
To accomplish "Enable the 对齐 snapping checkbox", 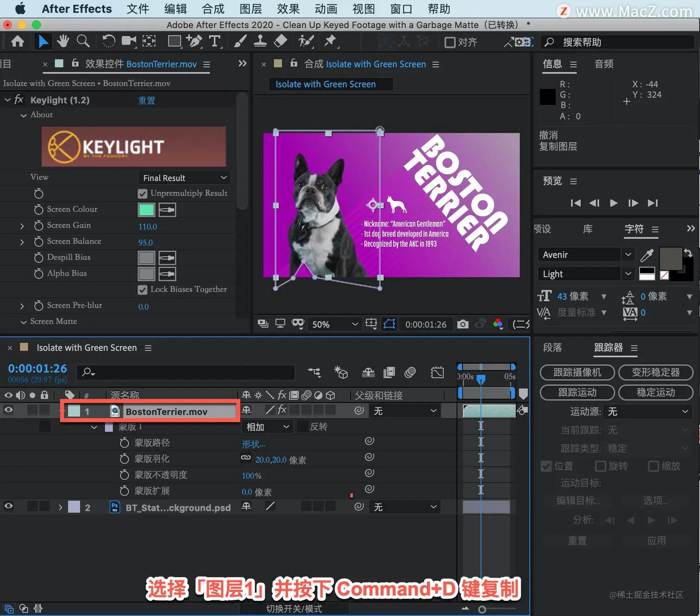I will [450, 43].
